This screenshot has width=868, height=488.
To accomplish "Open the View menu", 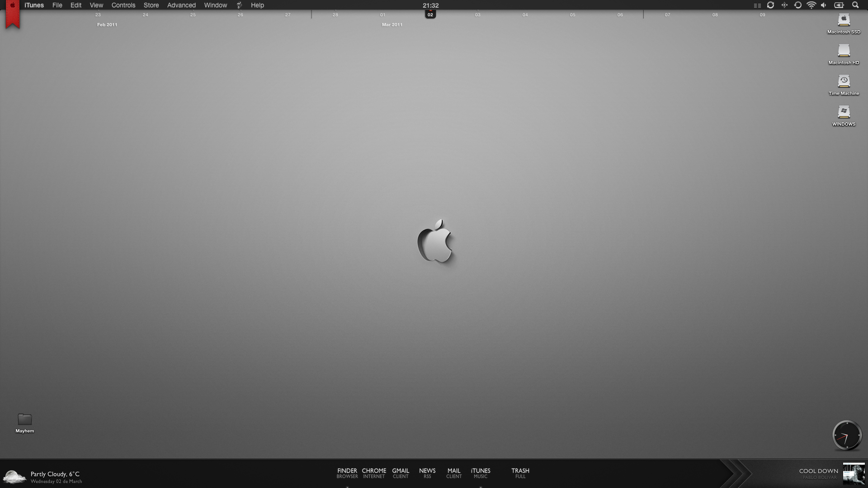I will pos(96,5).
